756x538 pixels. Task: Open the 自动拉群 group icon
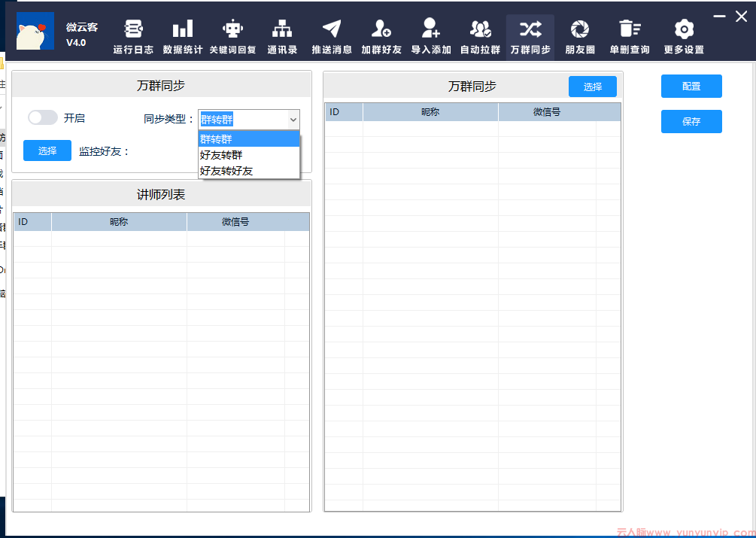tap(480, 30)
